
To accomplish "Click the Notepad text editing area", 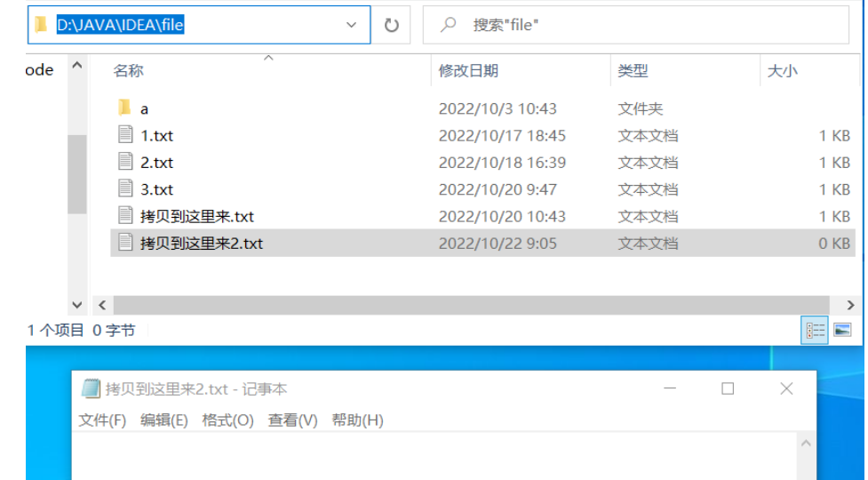I will [435, 456].
